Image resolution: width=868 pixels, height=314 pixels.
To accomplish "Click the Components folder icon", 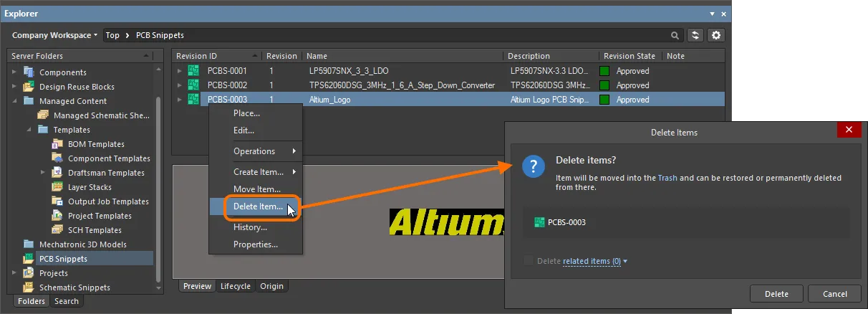I will click(29, 72).
